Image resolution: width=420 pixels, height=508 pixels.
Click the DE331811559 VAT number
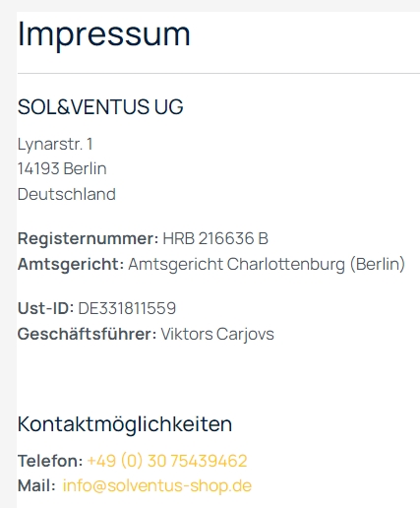[127, 308]
